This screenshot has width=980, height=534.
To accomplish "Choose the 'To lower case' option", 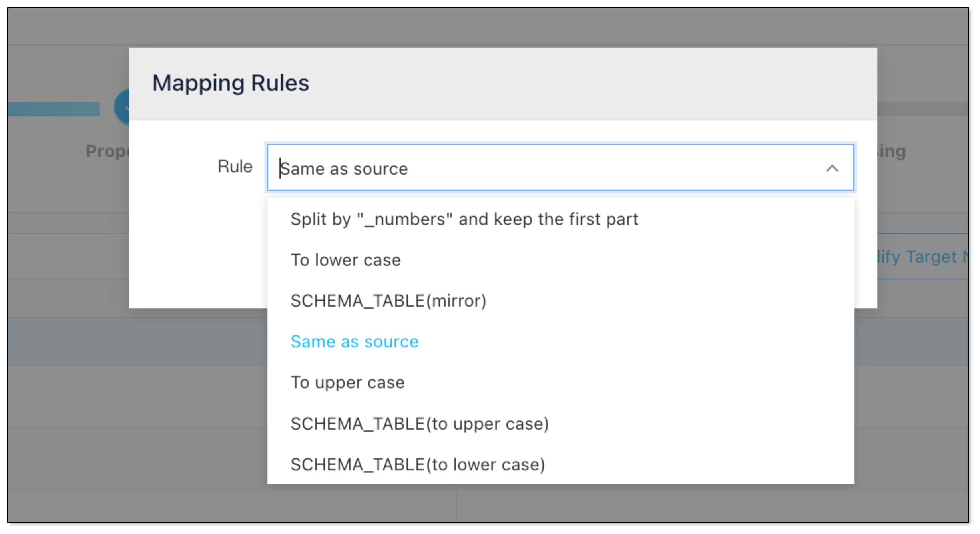I will coord(345,260).
